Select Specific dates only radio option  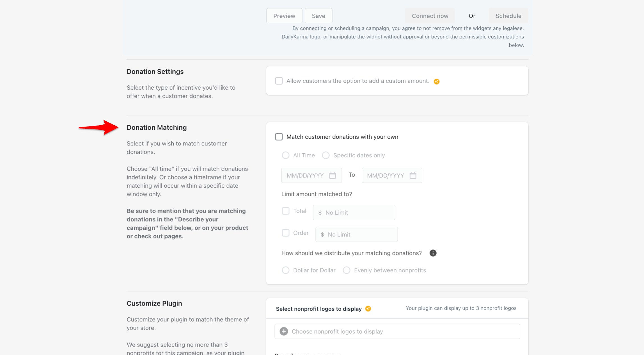pyautogui.click(x=326, y=155)
